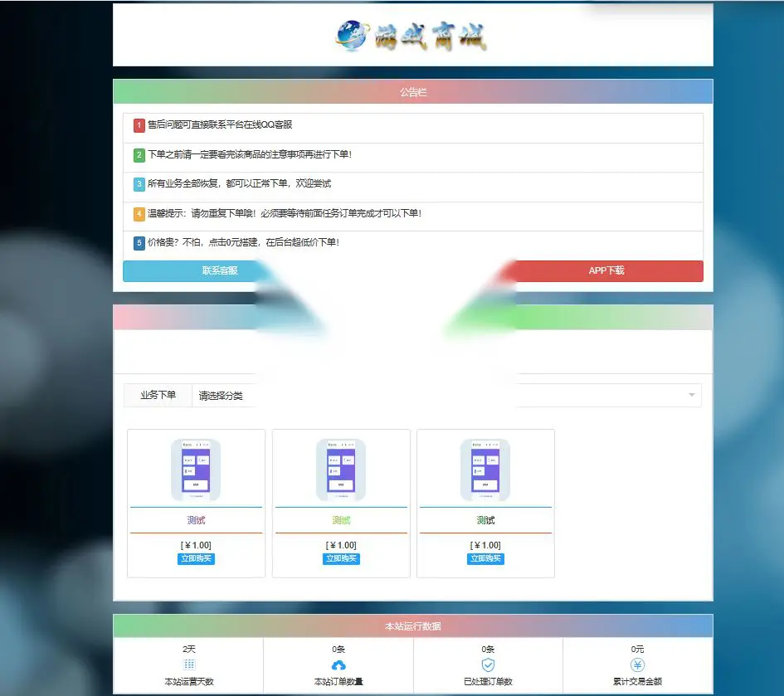Click the 2天 running-days value
This screenshot has height=696, width=784.
tap(189, 649)
